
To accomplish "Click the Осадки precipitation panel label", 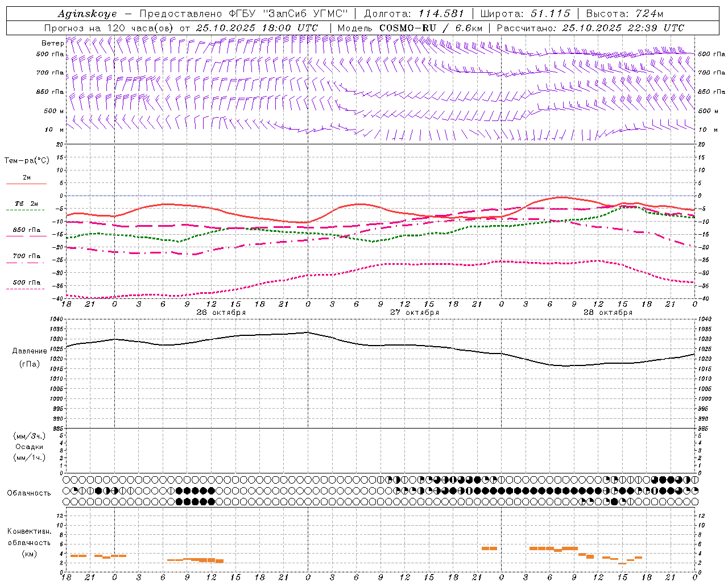I will pyautogui.click(x=30, y=447).
